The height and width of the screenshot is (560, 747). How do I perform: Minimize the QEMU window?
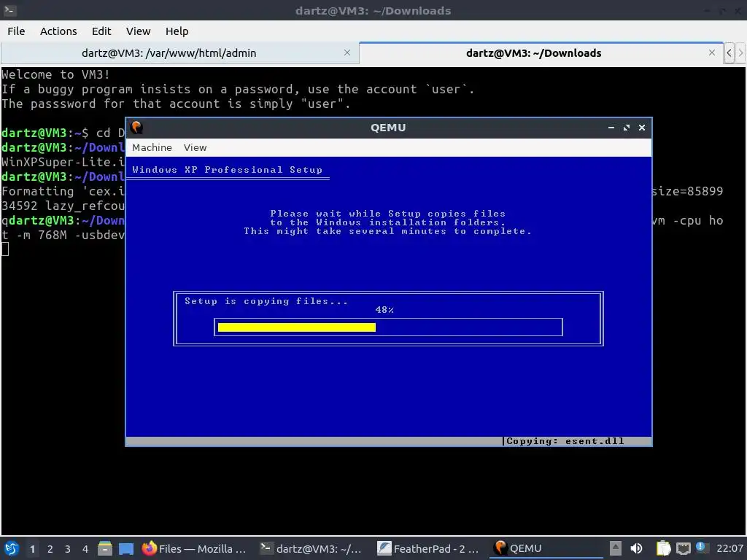[x=611, y=128]
